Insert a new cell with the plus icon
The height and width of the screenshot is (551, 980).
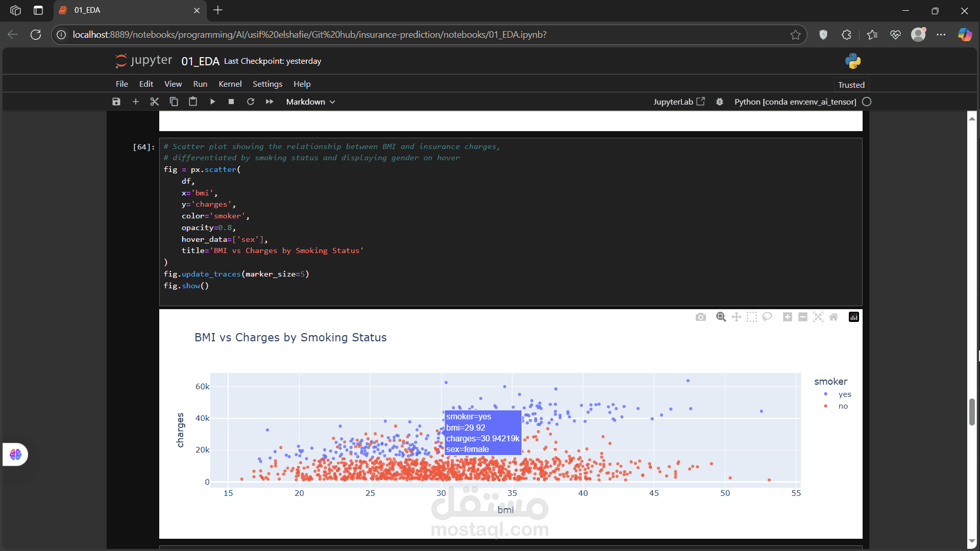[x=136, y=102]
